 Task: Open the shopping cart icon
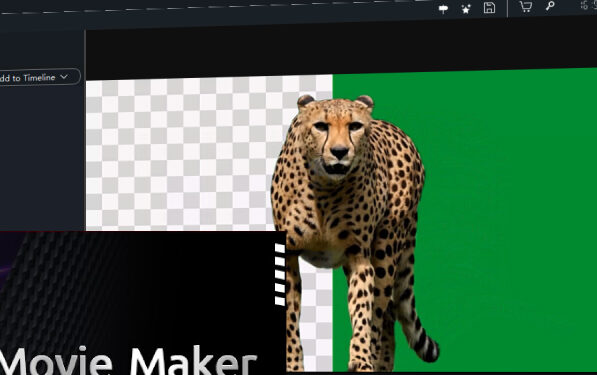(525, 6)
